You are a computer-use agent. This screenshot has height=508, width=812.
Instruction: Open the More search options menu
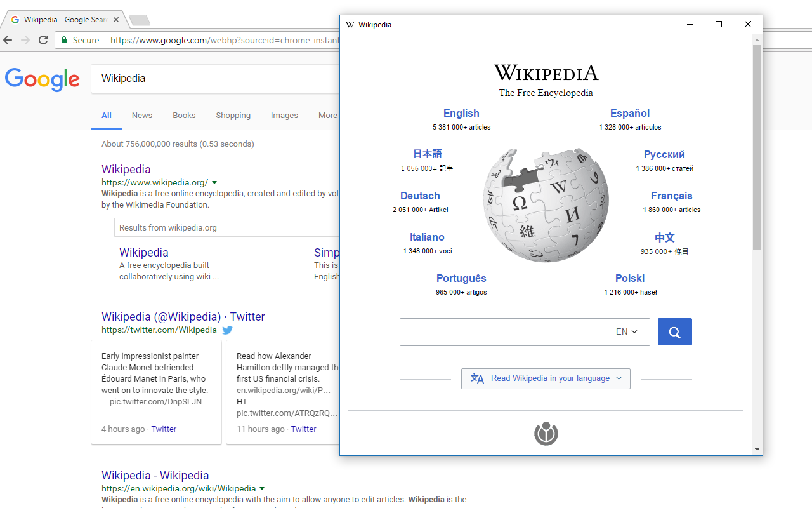328,116
